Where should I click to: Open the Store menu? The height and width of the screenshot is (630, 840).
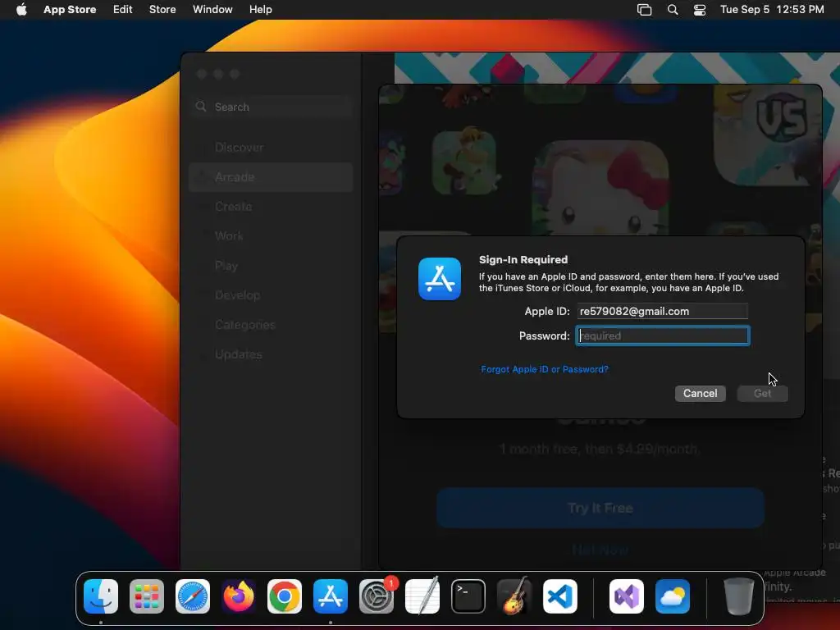[x=162, y=10]
